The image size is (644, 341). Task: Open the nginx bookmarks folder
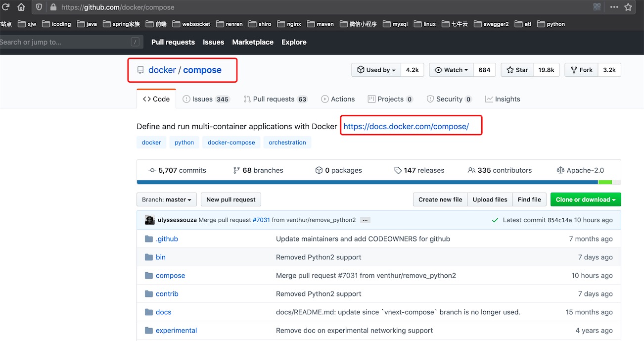coord(289,24)
